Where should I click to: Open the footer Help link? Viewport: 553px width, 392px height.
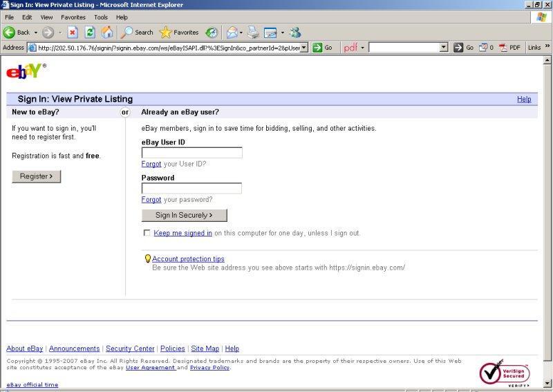pyautogui.click(x=232, y=348)
